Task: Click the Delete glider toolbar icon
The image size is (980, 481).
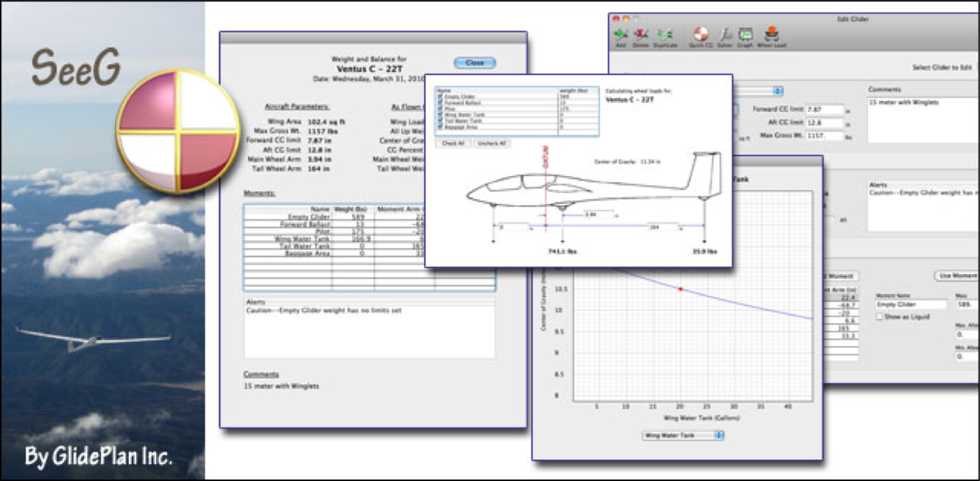Action: tap(641, 34)
